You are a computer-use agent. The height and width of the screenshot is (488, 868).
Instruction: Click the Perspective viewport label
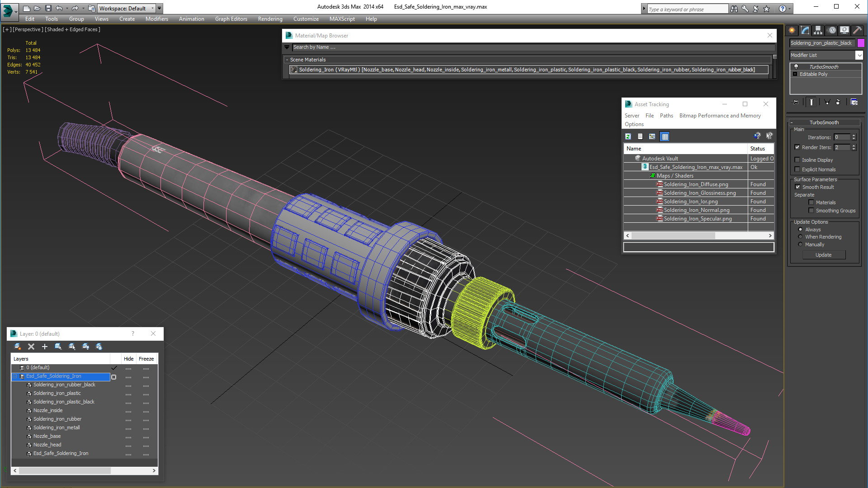coord(28,29)
